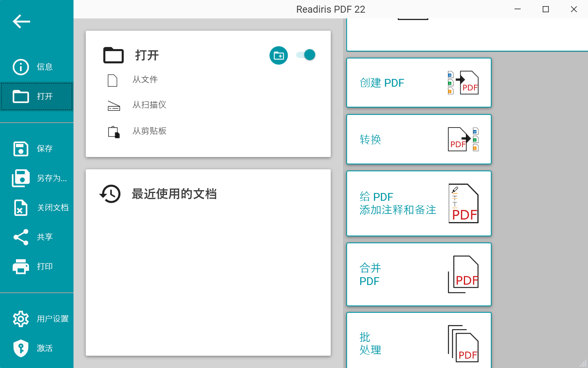
Task: Click the large folder icon beside 打开 heading
Action: click(114, 55)
